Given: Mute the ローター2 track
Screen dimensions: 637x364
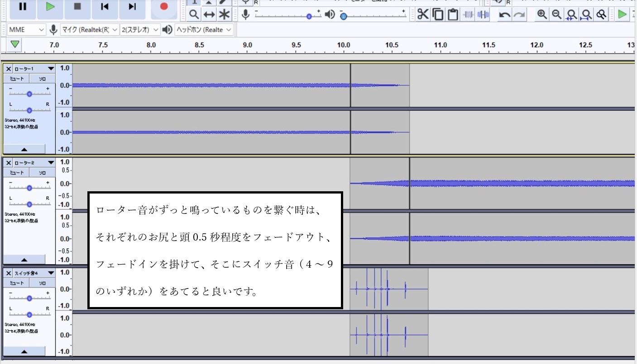Looking at the screenshot, I should [x=17, y=173].
